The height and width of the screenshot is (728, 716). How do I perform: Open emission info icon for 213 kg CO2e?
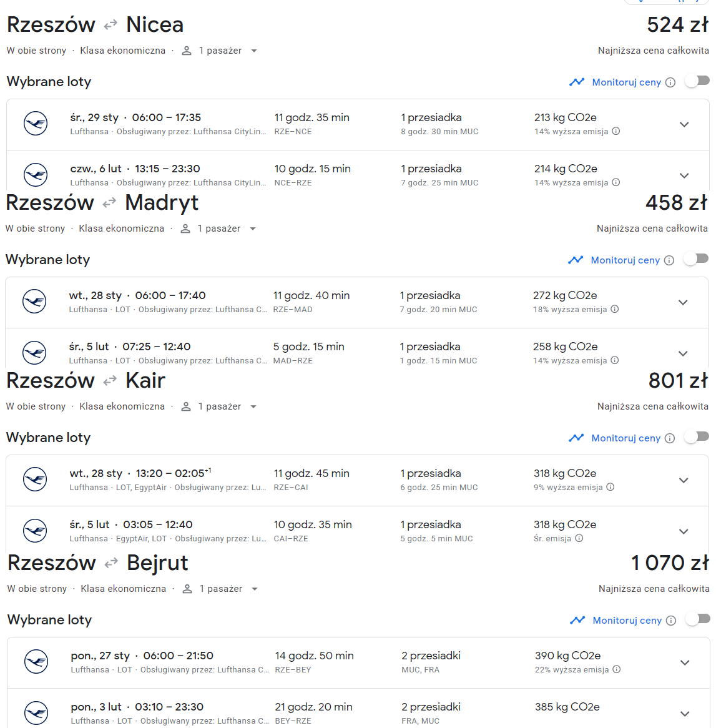pos(615,131)
